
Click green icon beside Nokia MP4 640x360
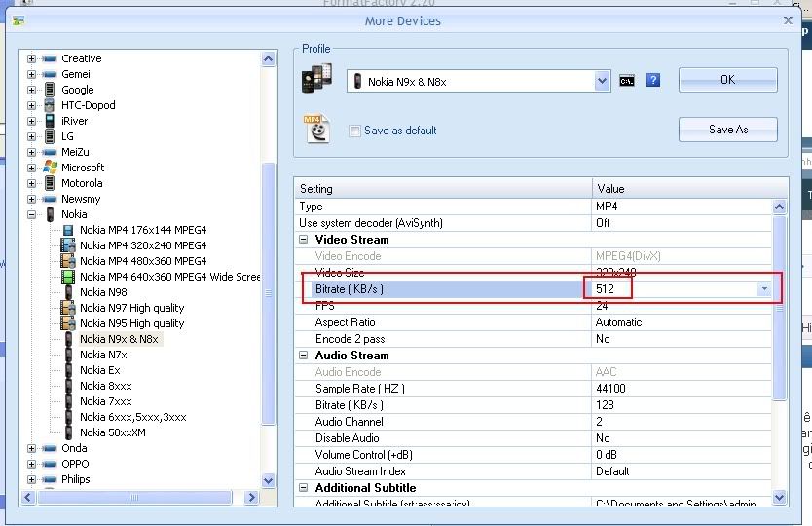point(68,277)
